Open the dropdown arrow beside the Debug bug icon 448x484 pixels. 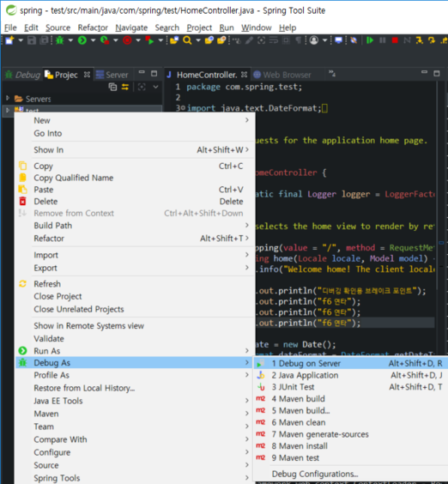tap(70, 40)
